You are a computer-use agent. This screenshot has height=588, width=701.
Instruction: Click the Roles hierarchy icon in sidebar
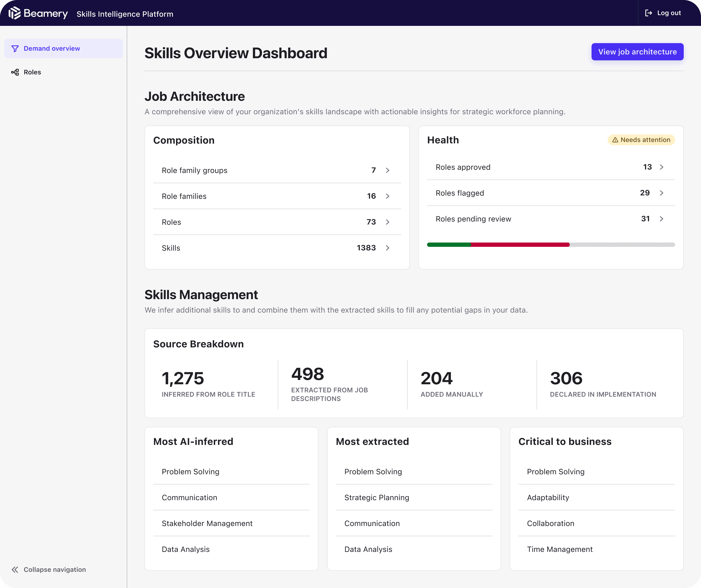coord(15,72)
